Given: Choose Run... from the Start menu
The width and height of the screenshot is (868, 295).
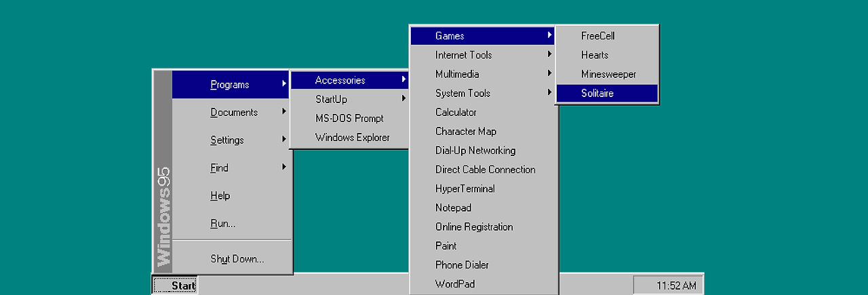Looking at the screenshot, I should pyautogui.click(x=231, y=224).
